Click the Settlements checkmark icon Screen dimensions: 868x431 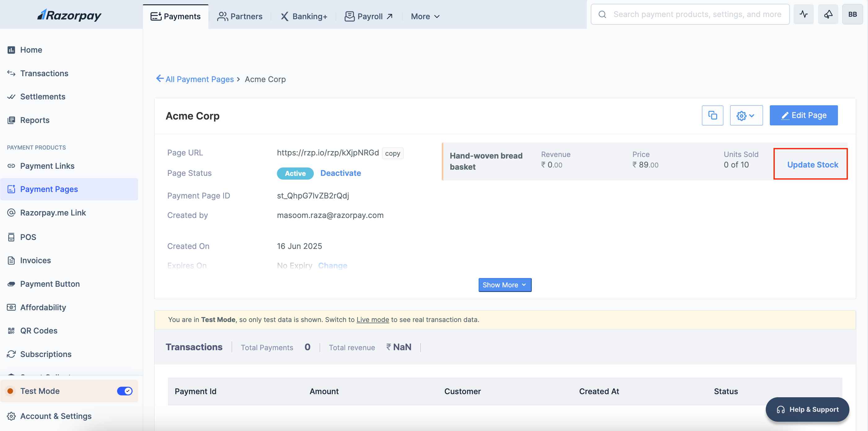click(x=11, y=97)
